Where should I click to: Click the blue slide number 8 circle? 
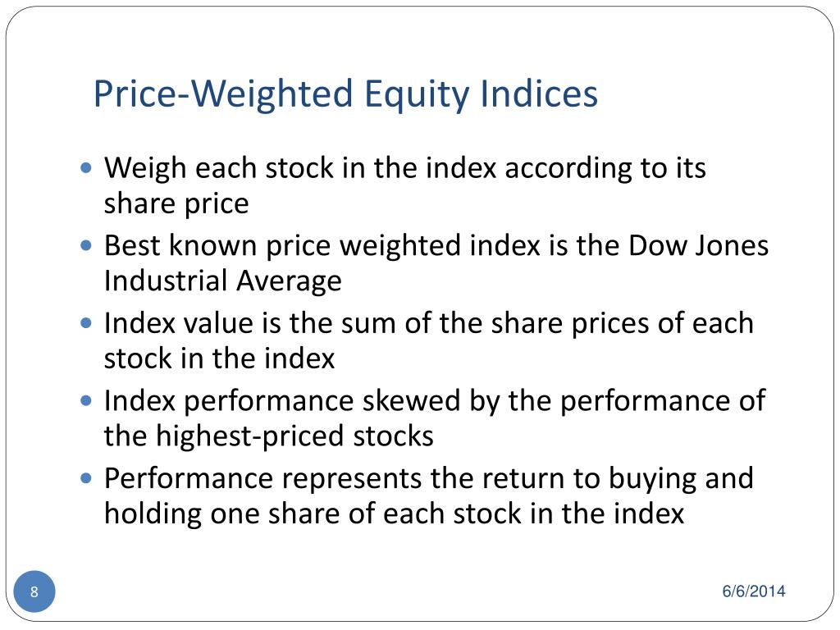(34, 591)
